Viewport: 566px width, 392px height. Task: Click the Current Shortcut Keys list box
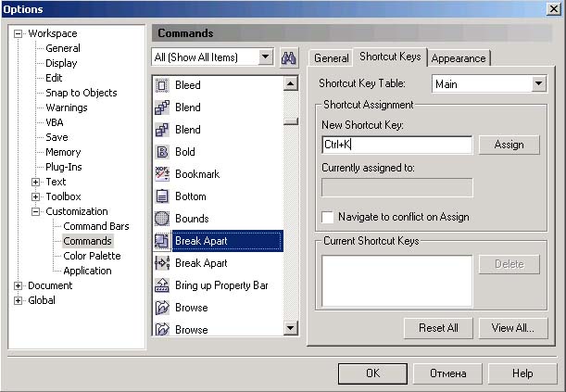tap(396, 281)
